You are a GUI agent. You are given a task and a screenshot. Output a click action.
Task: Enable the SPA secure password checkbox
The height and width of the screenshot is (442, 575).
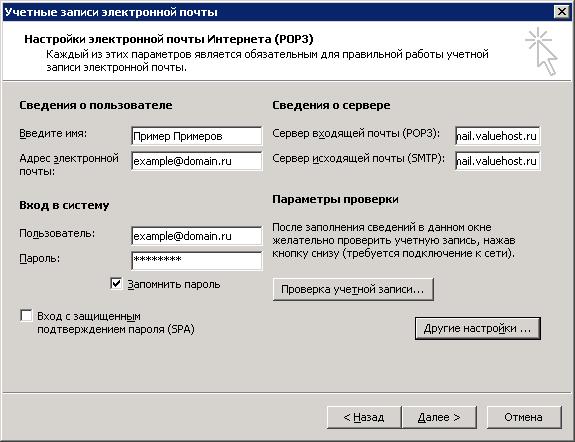26,315
